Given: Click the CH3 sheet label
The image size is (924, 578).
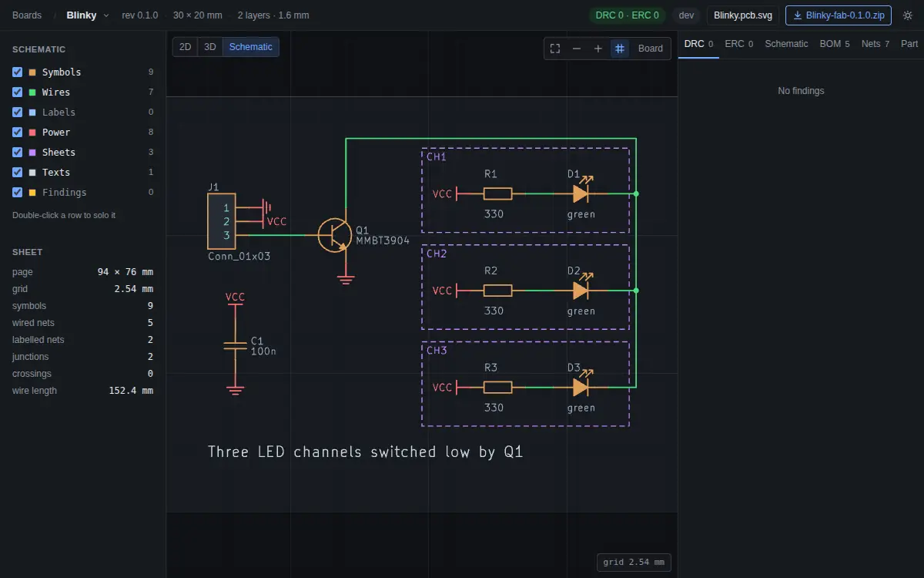Looking at the screenshot, I should (x=437, y=351).
